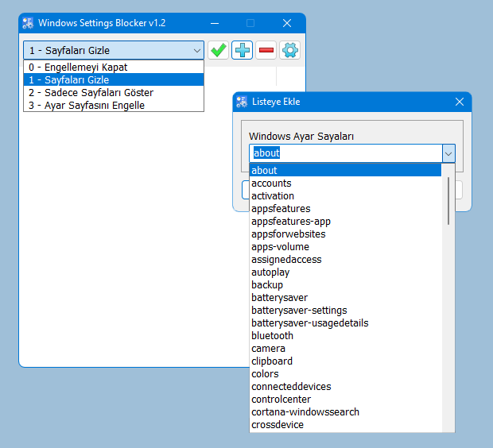The width and height of the screenshot is (493, 448).
Task: Select 'batterysaver-settings' list entry
Action: pyautogui.click(x=346, y=310)
